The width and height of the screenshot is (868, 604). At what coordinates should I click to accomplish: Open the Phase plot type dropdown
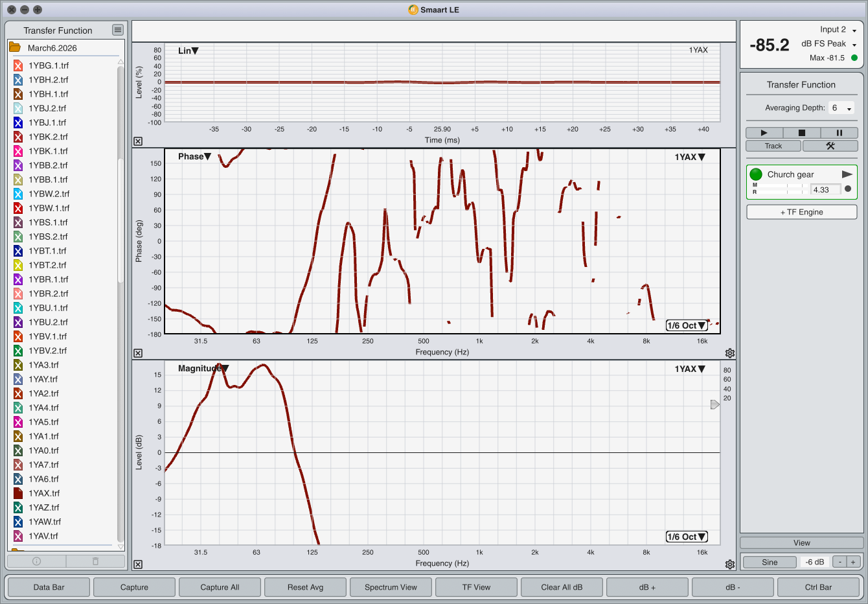click(x=195, y=156)
